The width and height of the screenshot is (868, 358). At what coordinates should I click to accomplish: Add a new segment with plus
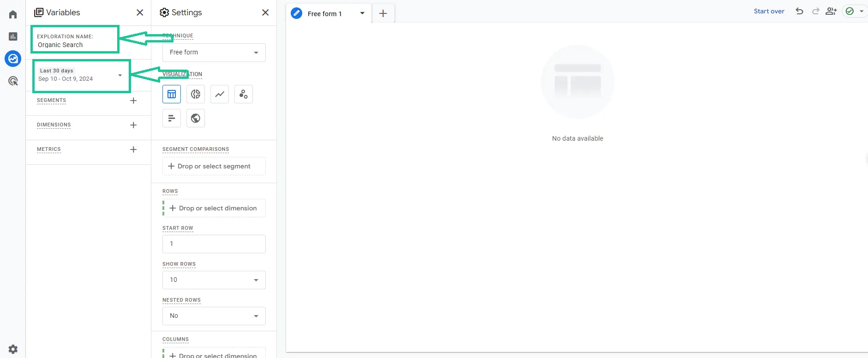click(x=133, y=101)
